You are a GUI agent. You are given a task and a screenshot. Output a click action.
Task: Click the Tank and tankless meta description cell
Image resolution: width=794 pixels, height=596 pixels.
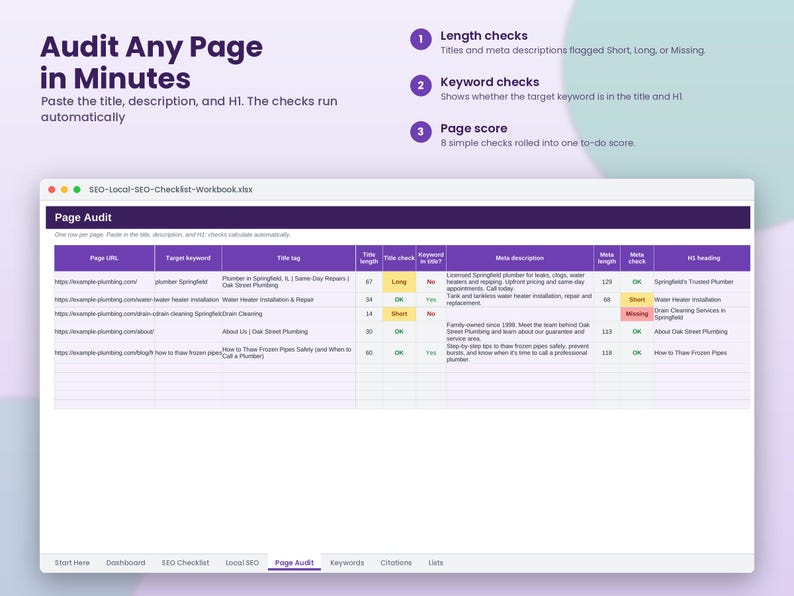pyautogui.click(x=520, y=300)
